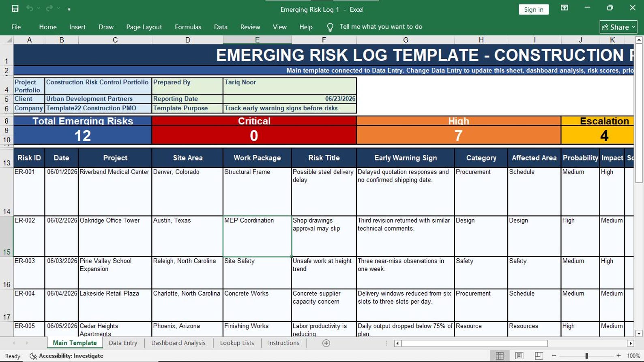Select the Possible steel delivery delay cell
The height and width of the screenshot is (362, 644).
pyautogui.click(x=324, y=191)
